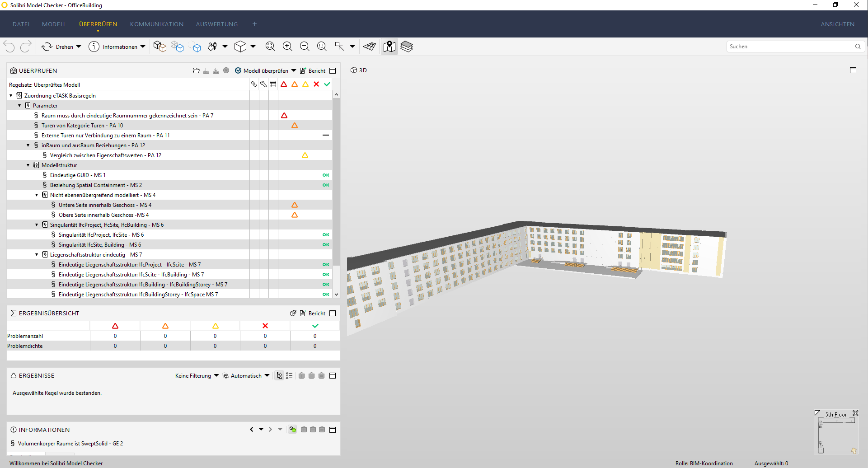Click the undo arrow icon
Image resolution: width=868 pixels, height=468 pixels.
coord(9,47)
